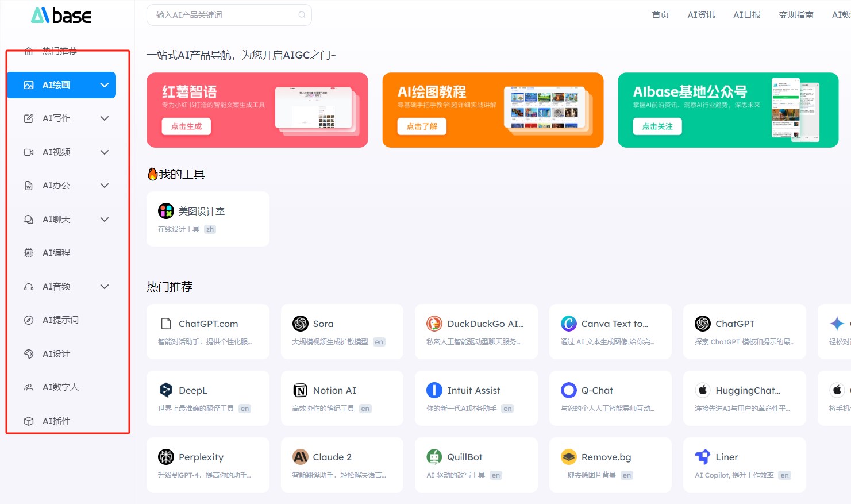Click the search magnifier icon

click(x=302, y=15)
